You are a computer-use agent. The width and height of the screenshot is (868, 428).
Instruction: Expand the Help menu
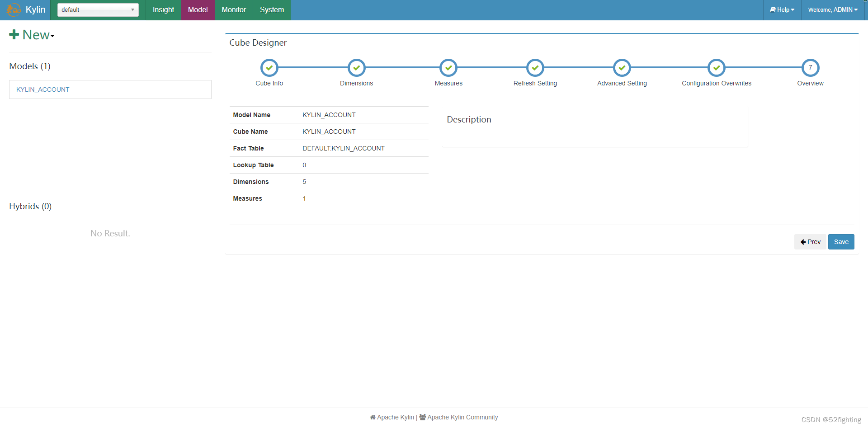782,9
